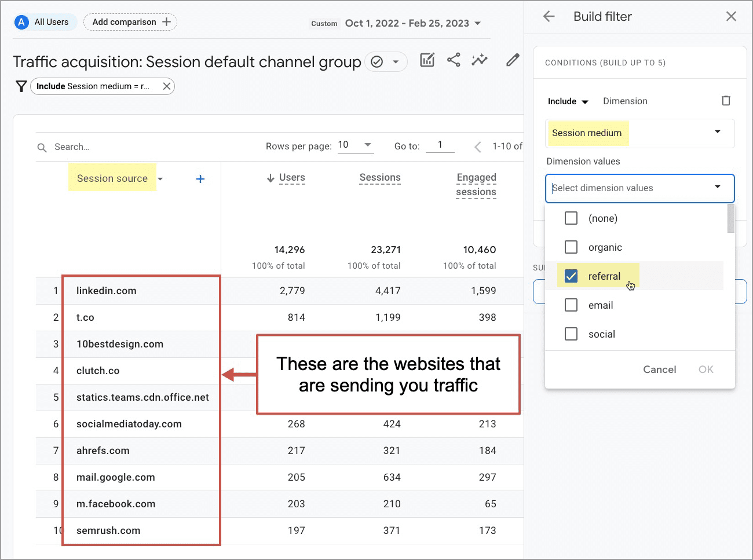Sort table by Sessions column header
Viewport: 753px width, 560px height.
(x=379, y=178)
